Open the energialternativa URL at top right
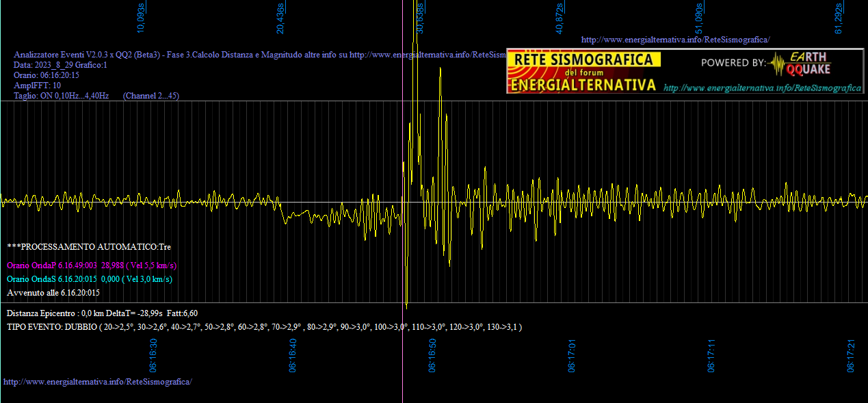 point(675,40)
